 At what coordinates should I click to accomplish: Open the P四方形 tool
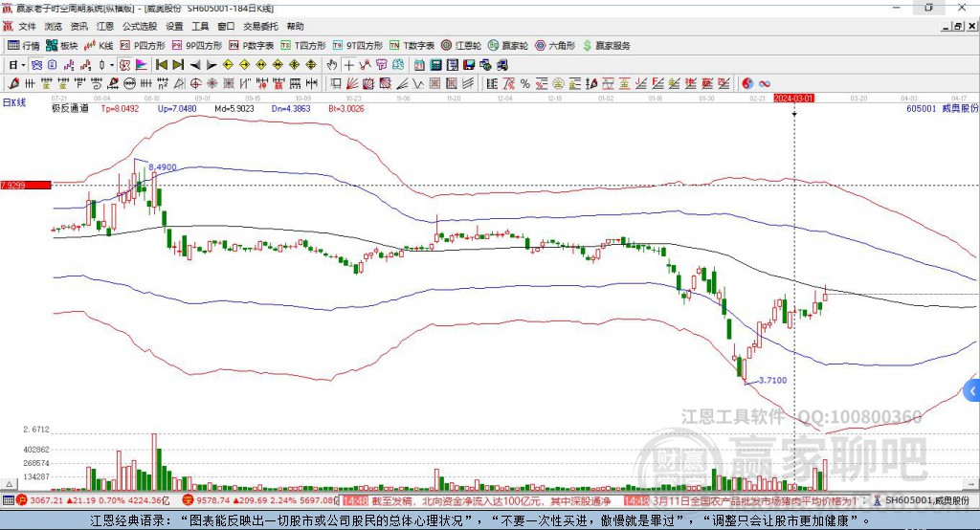(x=143, y=46)
